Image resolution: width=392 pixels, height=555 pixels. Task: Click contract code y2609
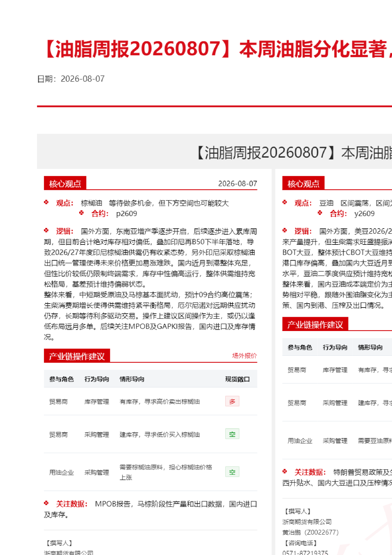364,214
